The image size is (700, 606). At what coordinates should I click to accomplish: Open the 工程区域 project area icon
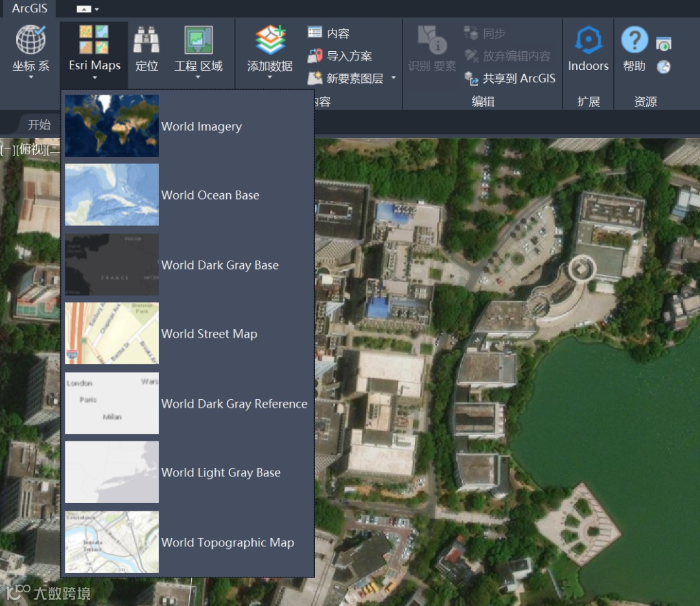[x=198, y=40]
